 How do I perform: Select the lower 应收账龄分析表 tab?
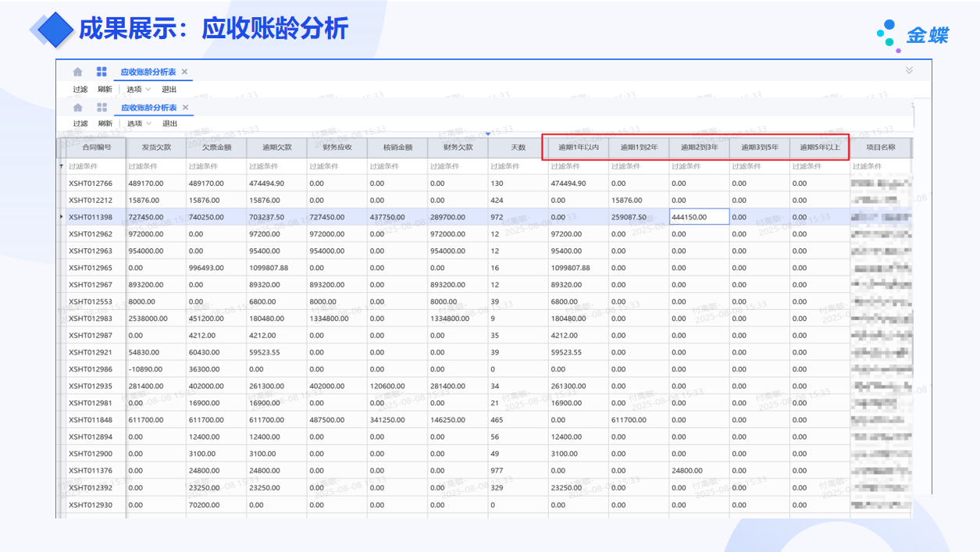pos(148,108)
